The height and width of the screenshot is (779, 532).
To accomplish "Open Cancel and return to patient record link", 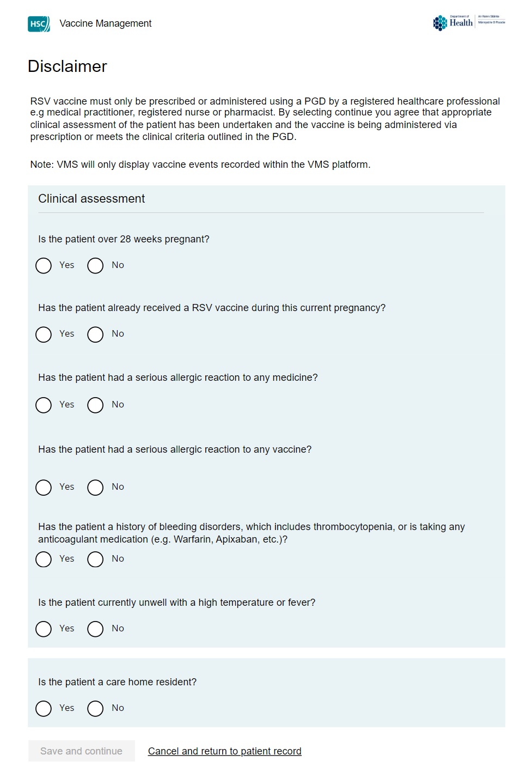I will click(224, 751).
